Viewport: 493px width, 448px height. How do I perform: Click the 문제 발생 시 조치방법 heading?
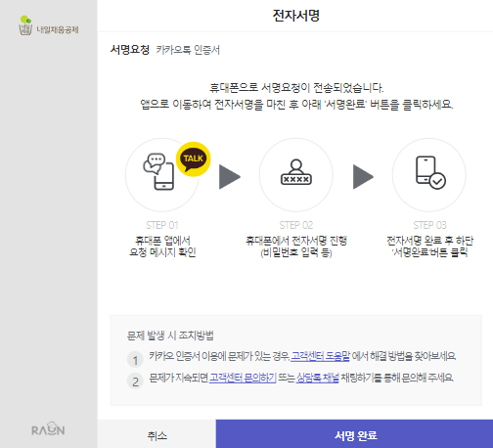click(x=170, y=336)
